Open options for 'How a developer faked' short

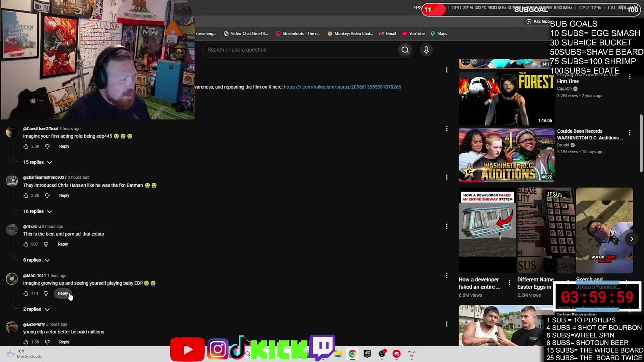[509, 283]
